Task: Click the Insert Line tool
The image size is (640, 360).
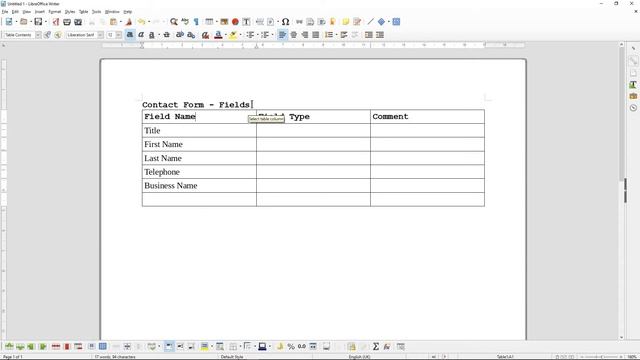Action: tap(370, 22)
